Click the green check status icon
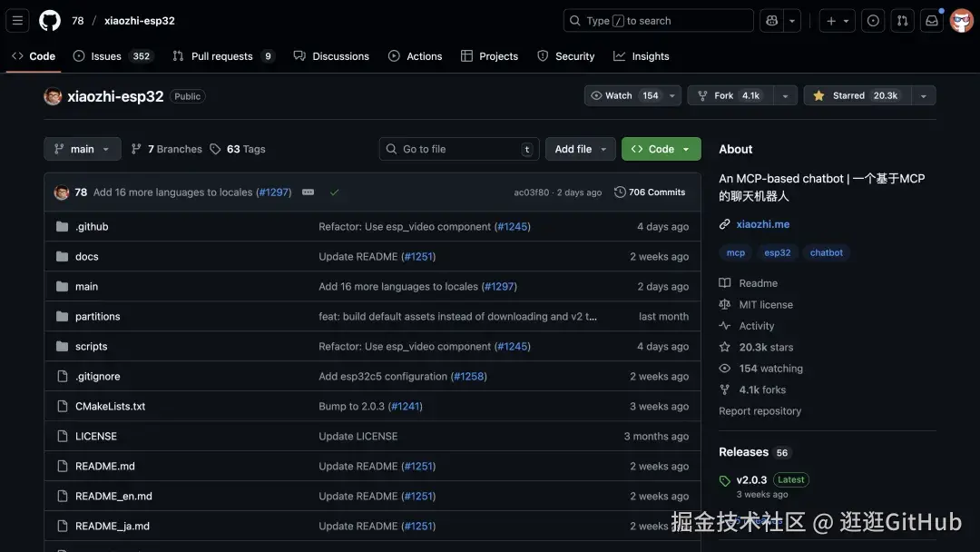Viewport: 980px width, 552px height. (334, 192)
